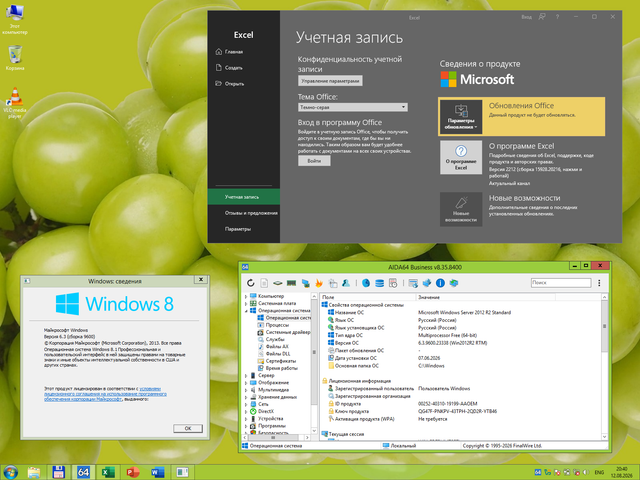
Task: Select the Ключ продукта row
Action: tap(460, 411)
